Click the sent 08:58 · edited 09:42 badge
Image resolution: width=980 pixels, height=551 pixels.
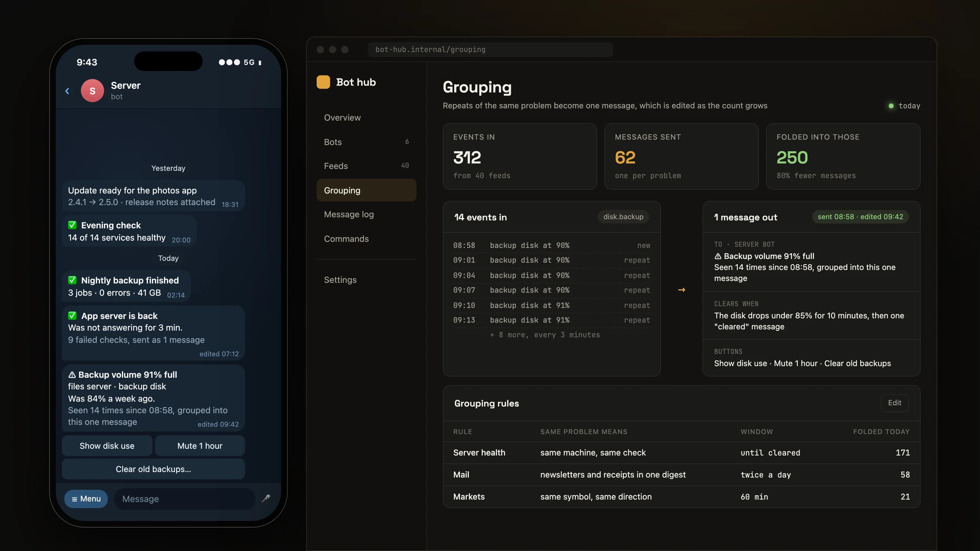coord(860,217)
